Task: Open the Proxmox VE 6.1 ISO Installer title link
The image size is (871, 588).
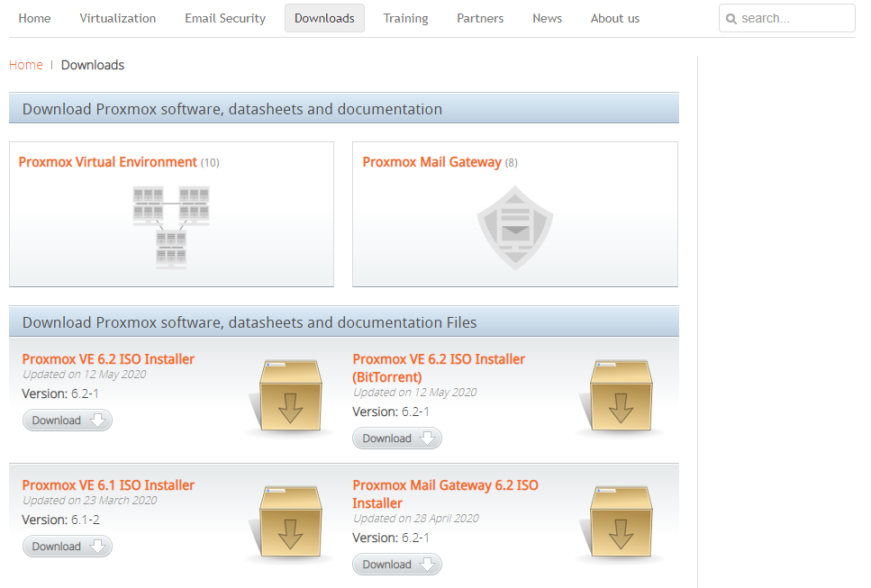Action: 108,485
